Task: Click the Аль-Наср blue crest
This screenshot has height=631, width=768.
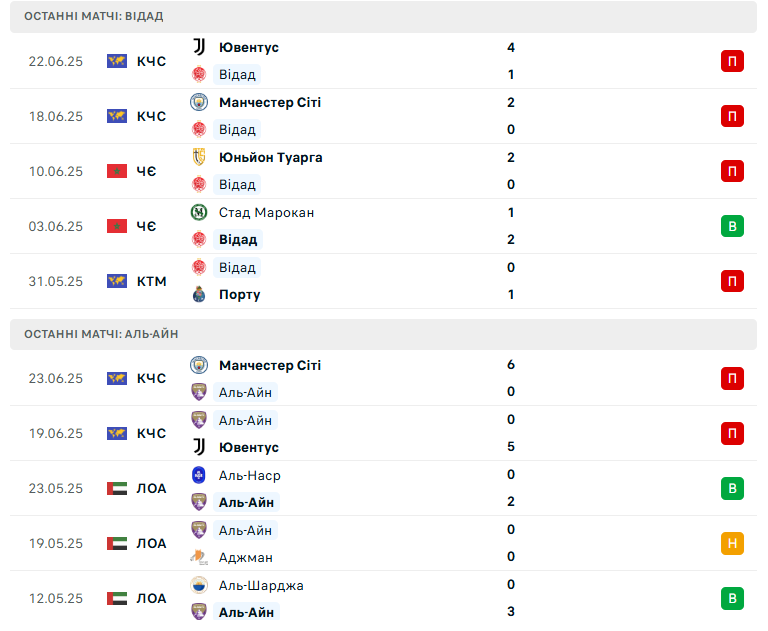Action: 199,475
